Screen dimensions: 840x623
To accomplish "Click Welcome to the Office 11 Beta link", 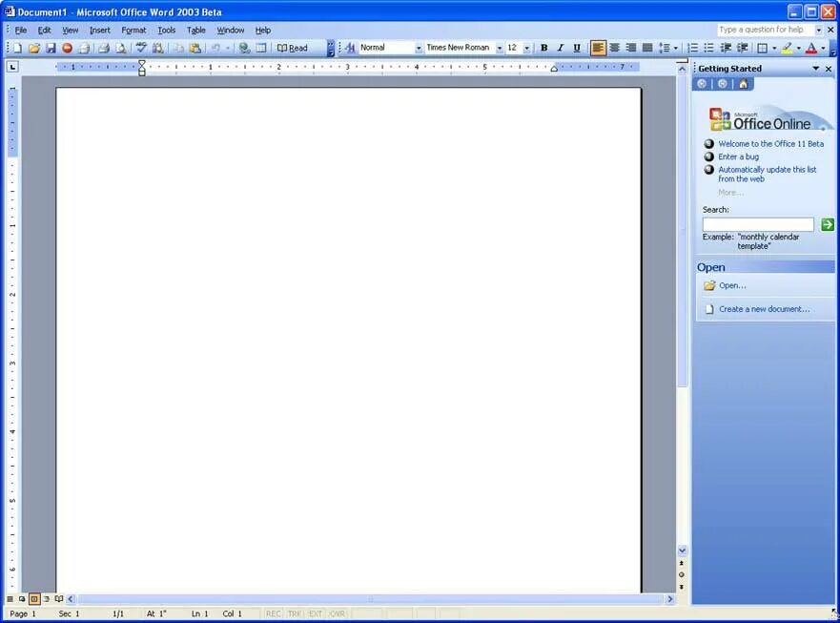I will tap(771, 144).
